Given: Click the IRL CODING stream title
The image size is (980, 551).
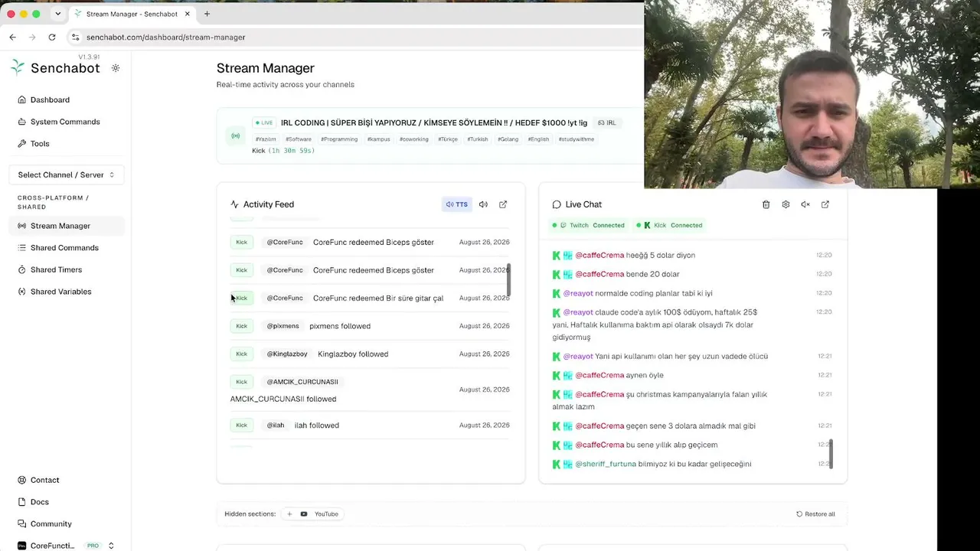Looking at the screenshot, I should (434, 122).
